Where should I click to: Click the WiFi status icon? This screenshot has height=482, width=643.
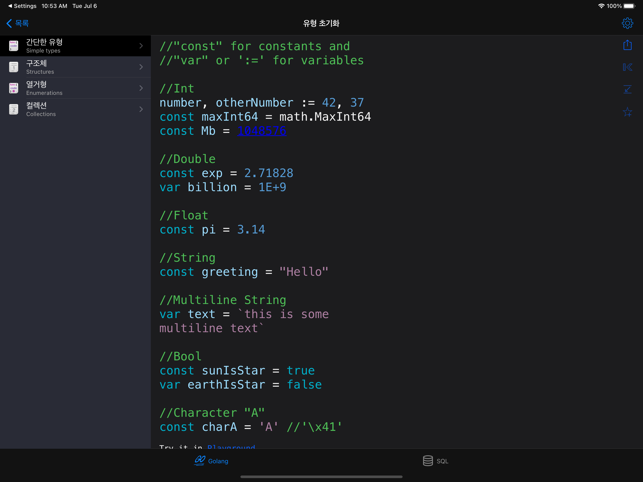601,6
